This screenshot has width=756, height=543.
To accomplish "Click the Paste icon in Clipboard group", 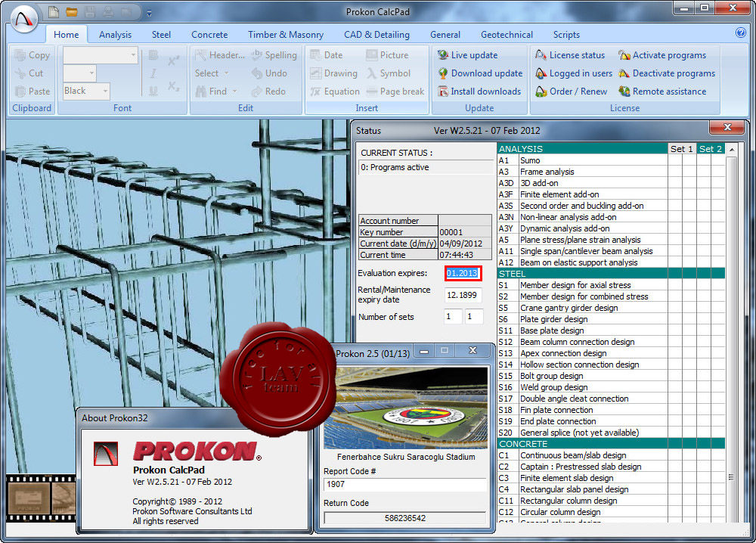I will pyautogui.click(x=20, y=92).
